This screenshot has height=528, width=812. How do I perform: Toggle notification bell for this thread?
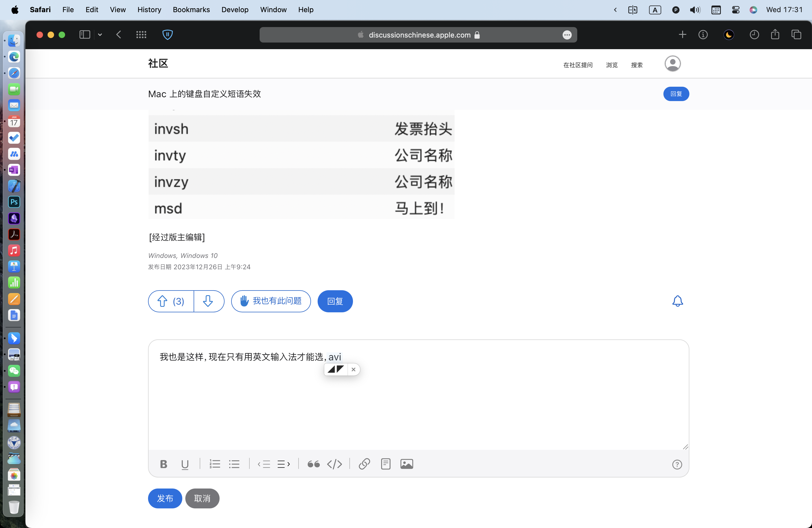pyautogui.click(x=677, y=301)
